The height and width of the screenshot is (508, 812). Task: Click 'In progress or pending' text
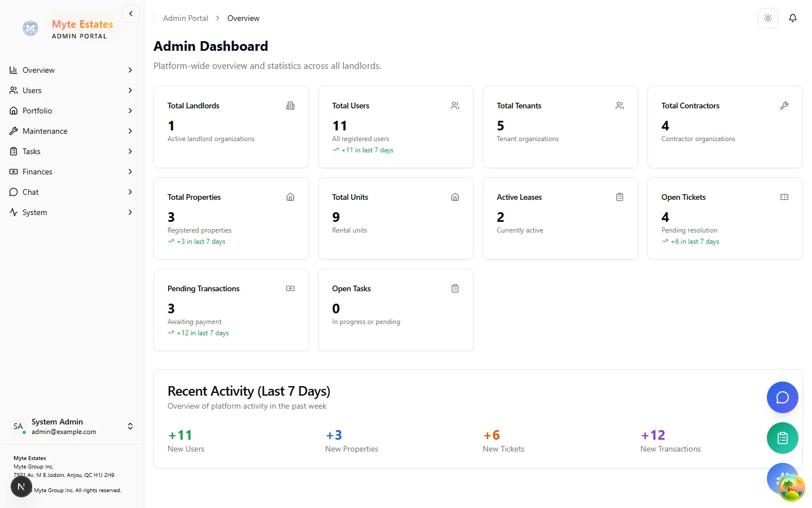pyautogui.click(x=366, y=322)
